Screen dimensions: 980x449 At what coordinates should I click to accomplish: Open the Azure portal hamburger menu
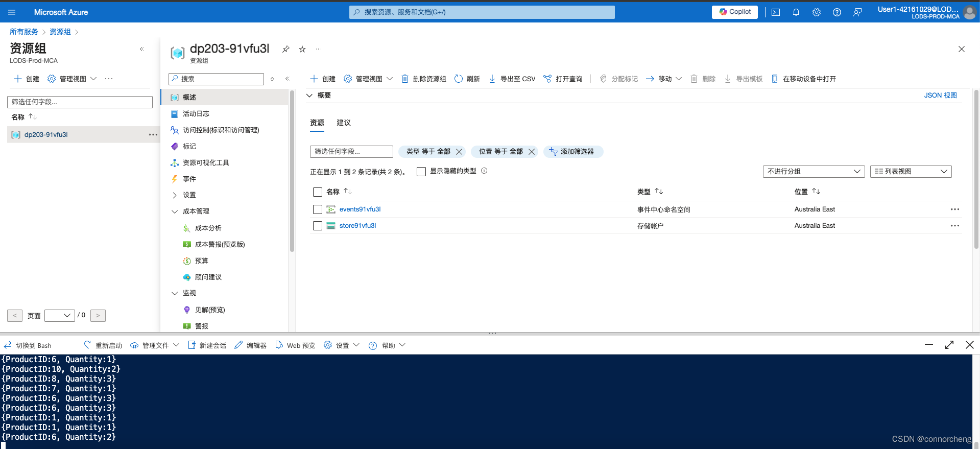(x=12, y=12)
